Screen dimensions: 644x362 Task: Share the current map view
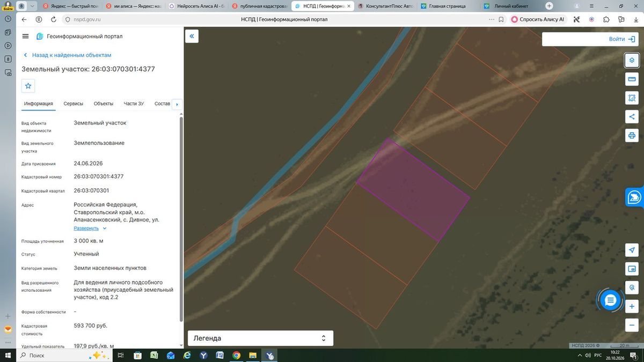pyautogui.click(x=632, y=116)
